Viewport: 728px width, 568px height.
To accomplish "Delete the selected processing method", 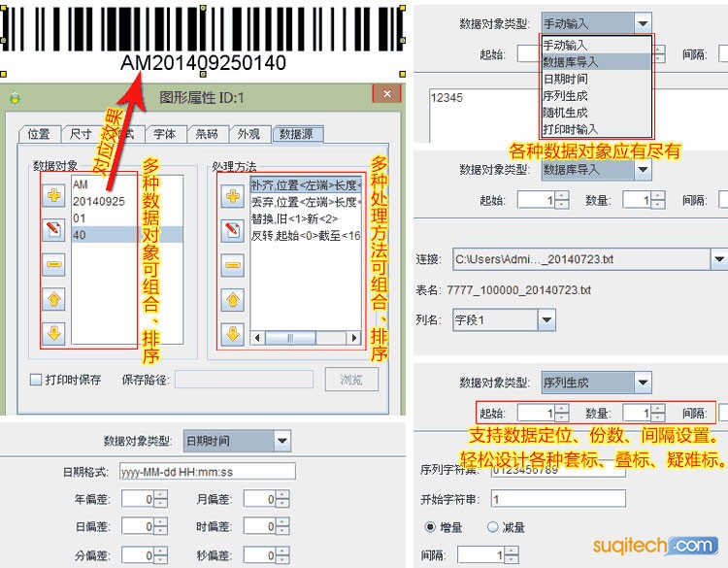I will (233, 266).
